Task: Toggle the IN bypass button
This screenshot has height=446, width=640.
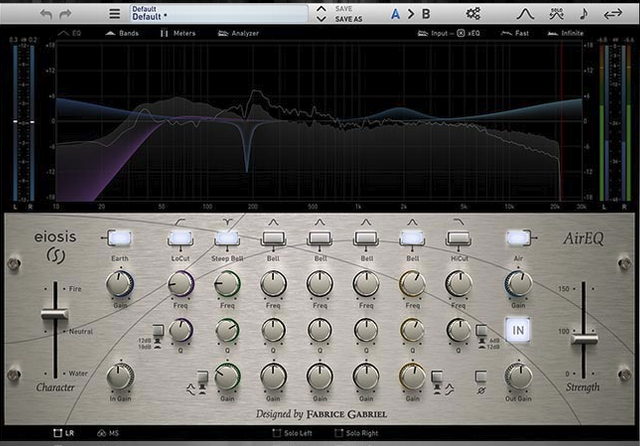Action: 518,330
